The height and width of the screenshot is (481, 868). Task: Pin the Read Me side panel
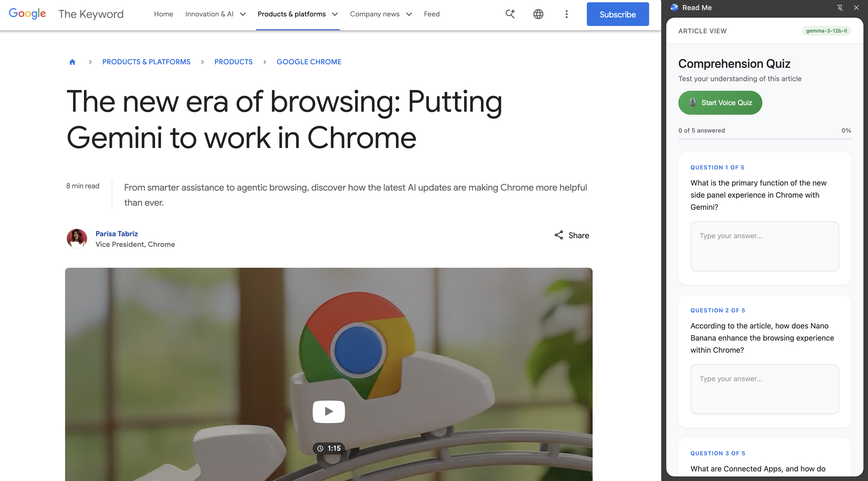click(840, 7)
